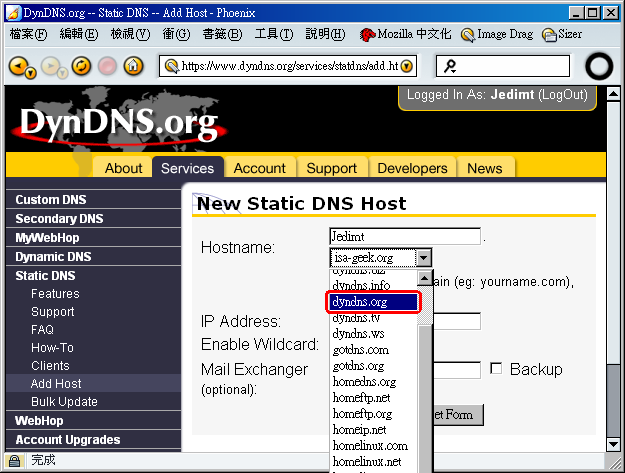Open the Bulk Update sidebar link
Image resolution: width=625 pixels, height=473 pixels.
[64, 402]
